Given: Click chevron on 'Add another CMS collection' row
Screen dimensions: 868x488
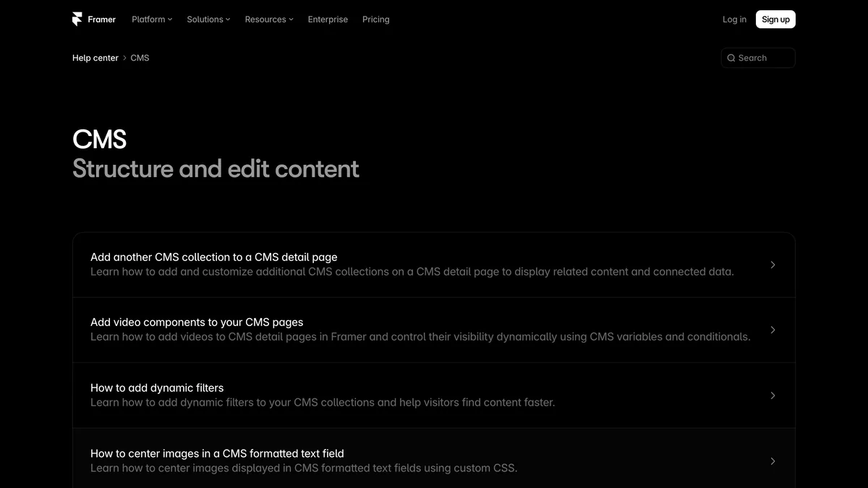Looking at the screenshot, I should [773, 265].
